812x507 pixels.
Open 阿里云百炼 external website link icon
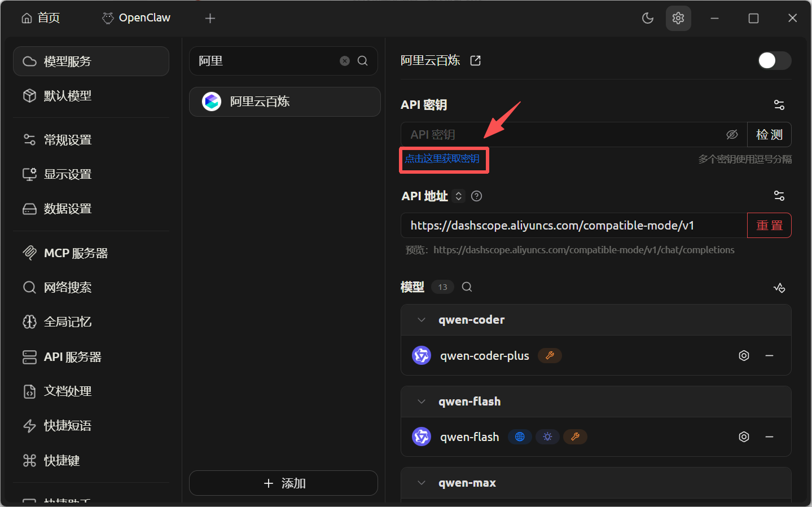point(476,60)
